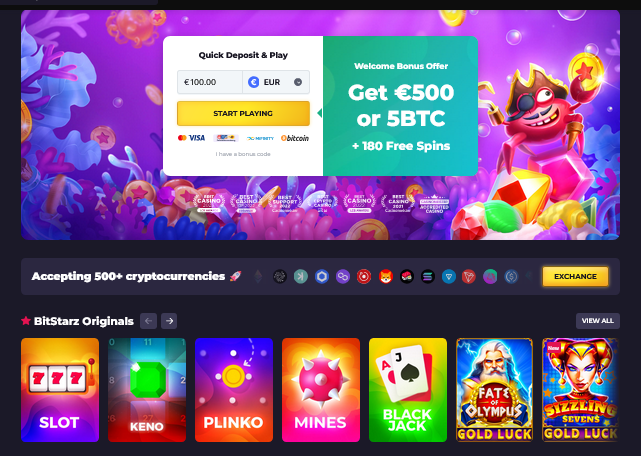This screenshot has height=456, width=642.
Task: Launch the Mines game tile
Action: (x=321, y=390)
